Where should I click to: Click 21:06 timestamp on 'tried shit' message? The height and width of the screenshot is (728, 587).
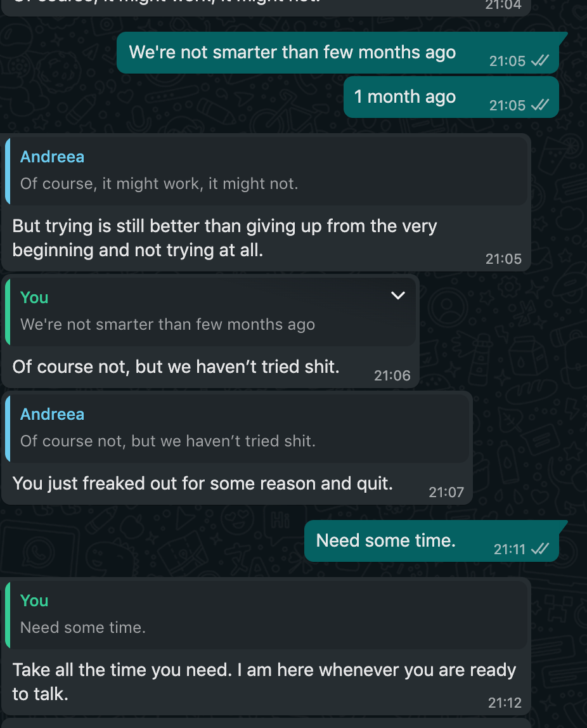point(392,375)
